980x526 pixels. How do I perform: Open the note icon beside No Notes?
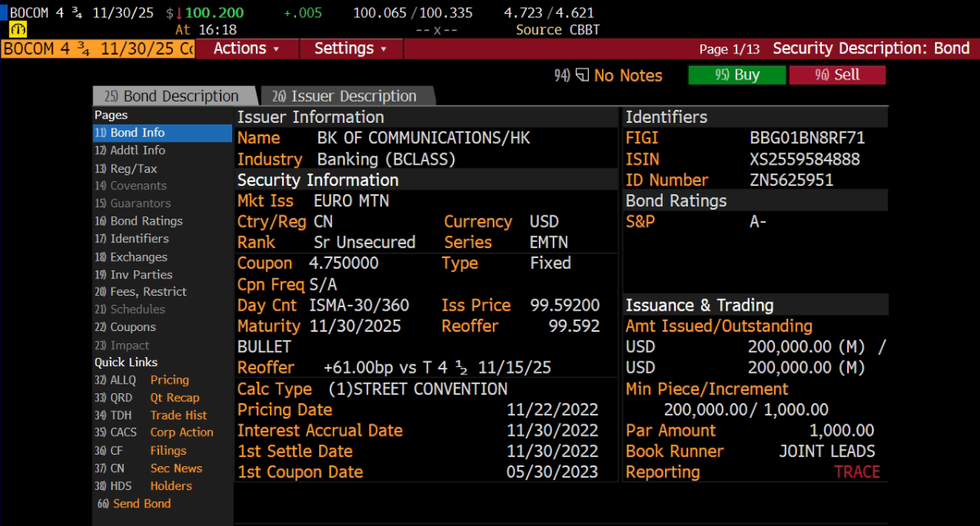582,75
